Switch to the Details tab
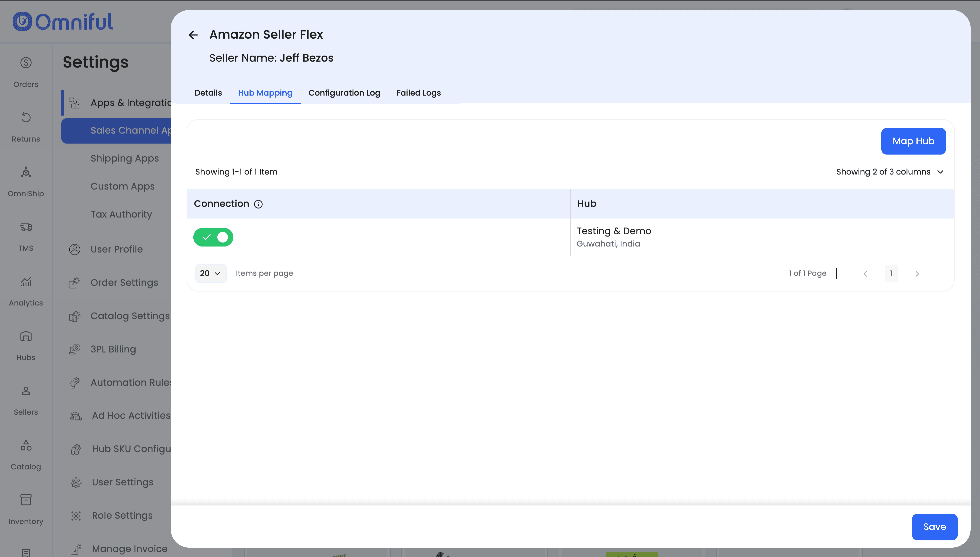Image resolution: width=980 pixels, height=557 pixels. tap(208, 93)
